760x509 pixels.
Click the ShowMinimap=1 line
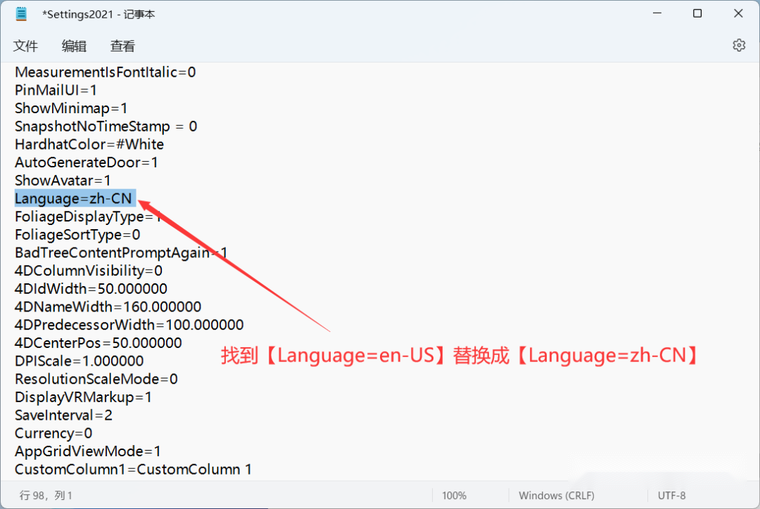71,108
